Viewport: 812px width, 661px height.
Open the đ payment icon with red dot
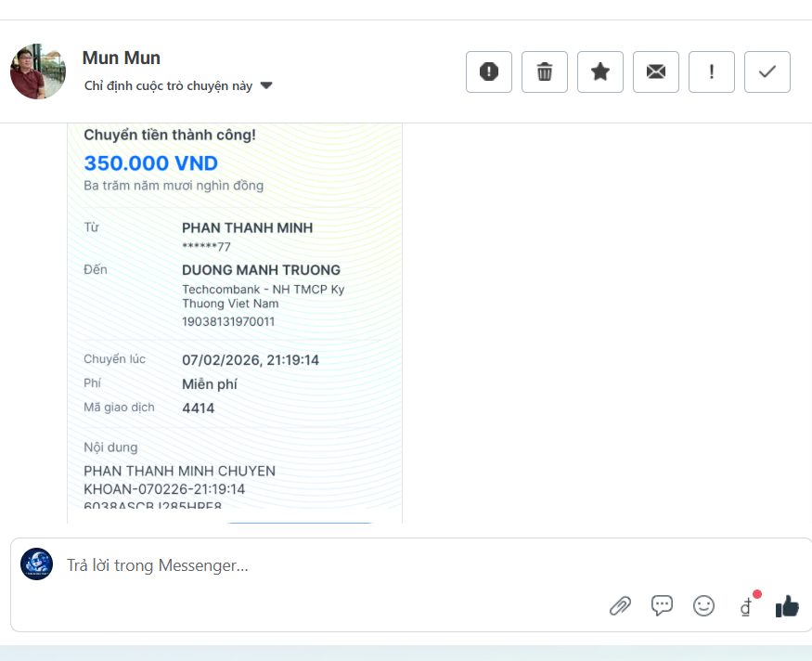pyautogui.click(x=745, y=605)
